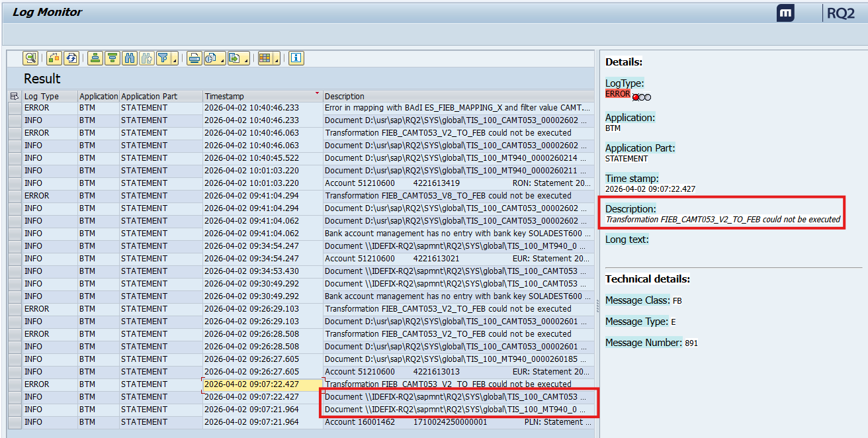868x438 pixels.
Task: Open the filter dropdown arrow
Action: 175,60
